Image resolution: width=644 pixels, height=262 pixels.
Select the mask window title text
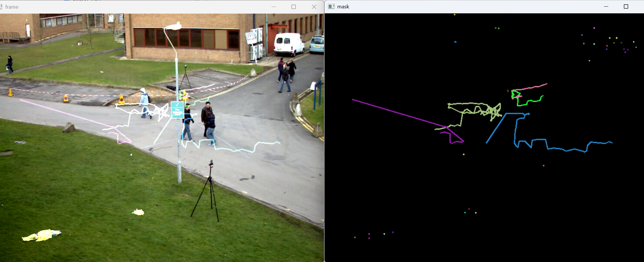(343, 7)
